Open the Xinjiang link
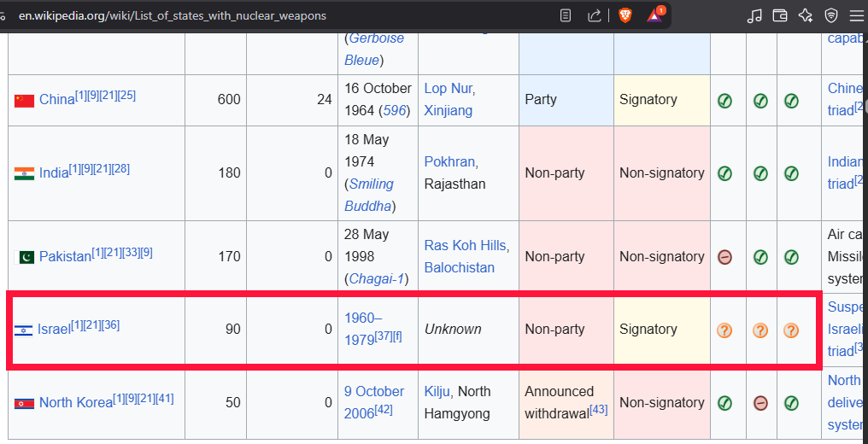Screen dimensions: 868x444 click(x=449, y=111)
